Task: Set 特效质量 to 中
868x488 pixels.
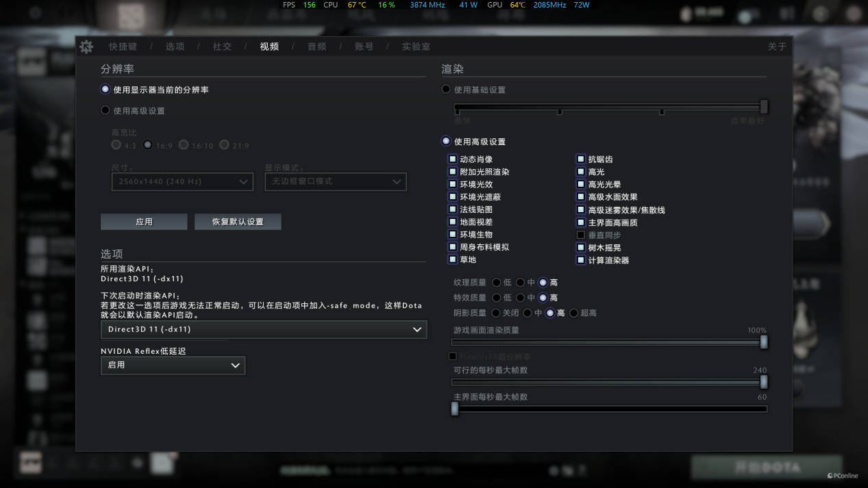Action: [x=521, y=298]
